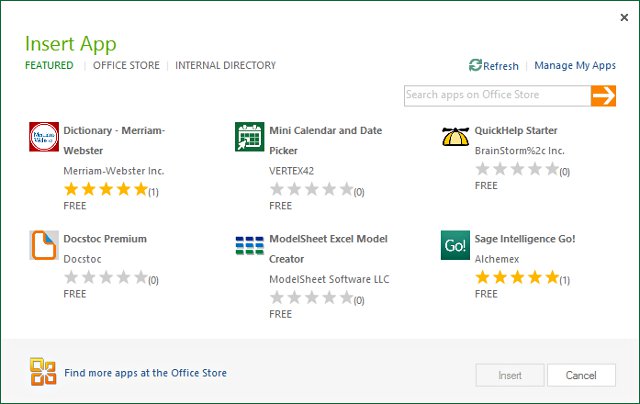Image resolution: width=640 pixels, height=404 pixels.
Task: Click the VERTEX42 publisher name
Action: [x=291, y=171]
